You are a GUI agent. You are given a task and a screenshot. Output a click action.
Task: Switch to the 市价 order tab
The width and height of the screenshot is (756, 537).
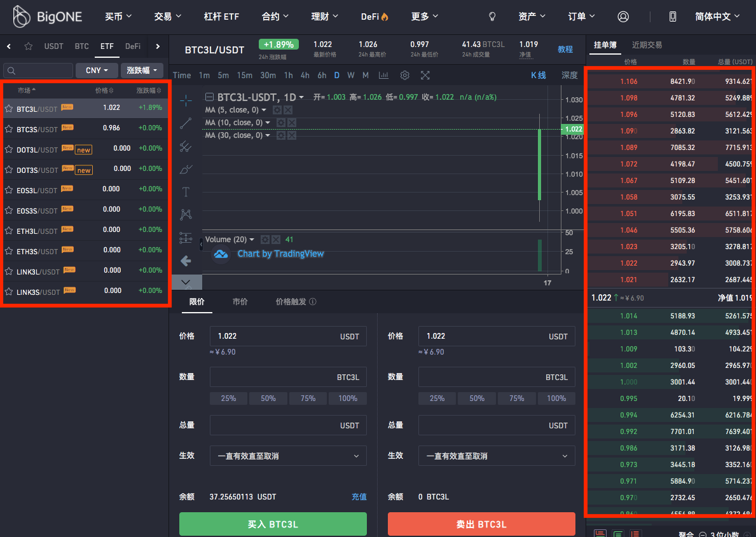(x=240, y=302)
